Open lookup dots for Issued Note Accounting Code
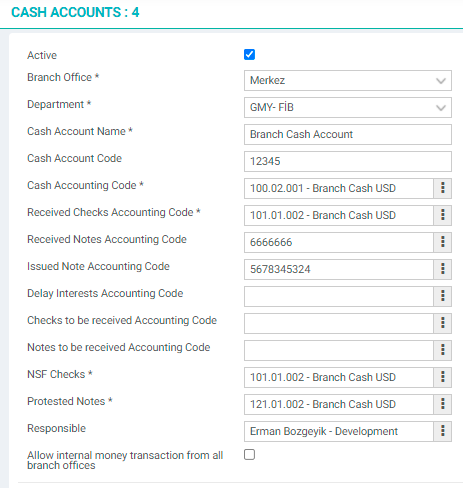The image size is (463, 488). coord(443,269)
